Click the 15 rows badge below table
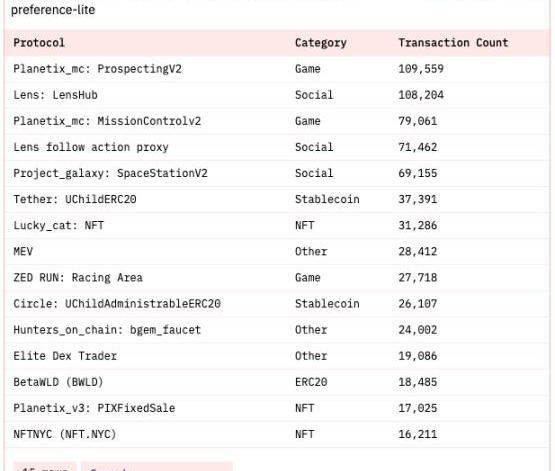The height and width of the screenshot is (471, 555). (45, 467)
